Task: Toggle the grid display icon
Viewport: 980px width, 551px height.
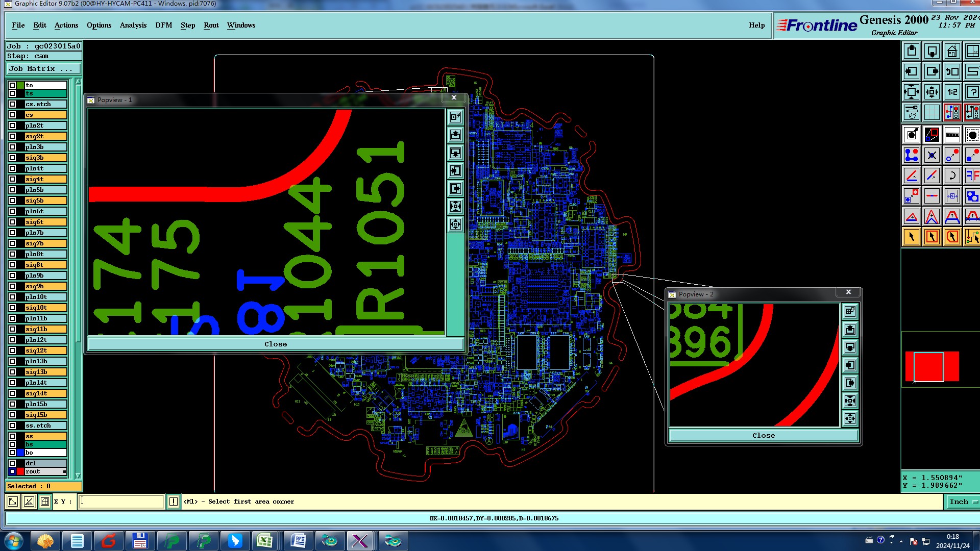Action: [x=932, y=112]
